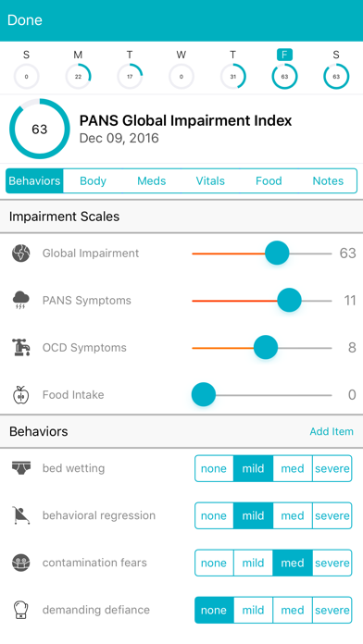Switch to the Meds tab

(152, 180)
